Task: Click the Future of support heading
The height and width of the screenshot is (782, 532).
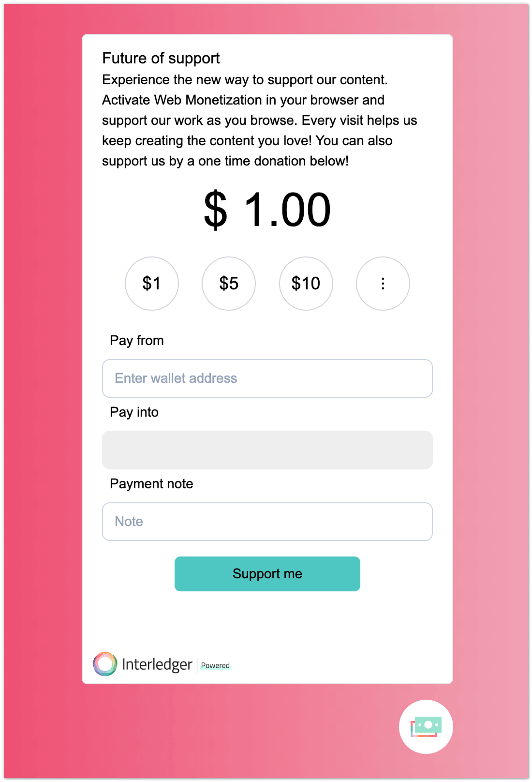Action: tap(161, 58)
